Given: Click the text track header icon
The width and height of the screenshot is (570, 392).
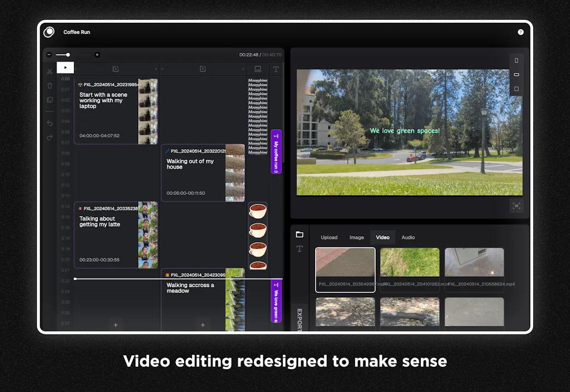Looking at the screenshot, I should (276, 69).
